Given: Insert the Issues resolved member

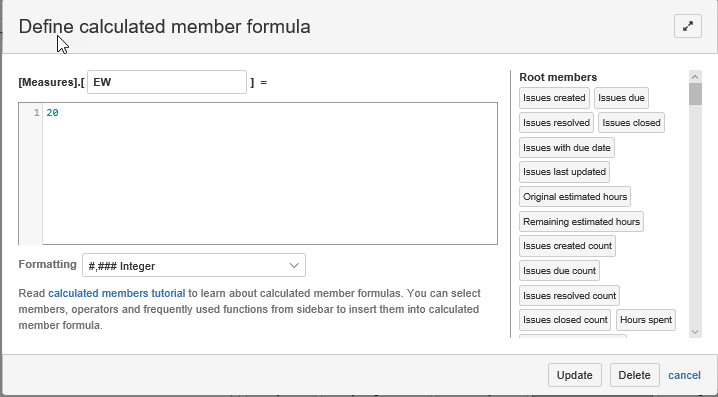Looking at the screenshot, I should tap(556, 123).
